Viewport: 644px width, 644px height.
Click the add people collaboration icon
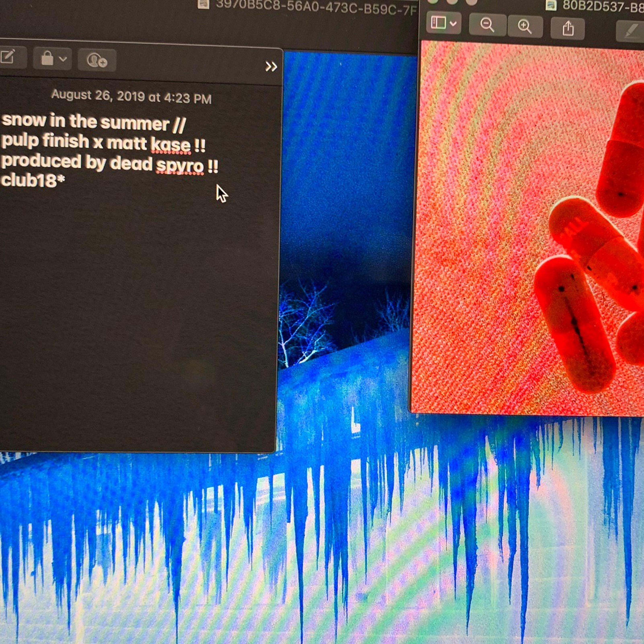(97, 60)
